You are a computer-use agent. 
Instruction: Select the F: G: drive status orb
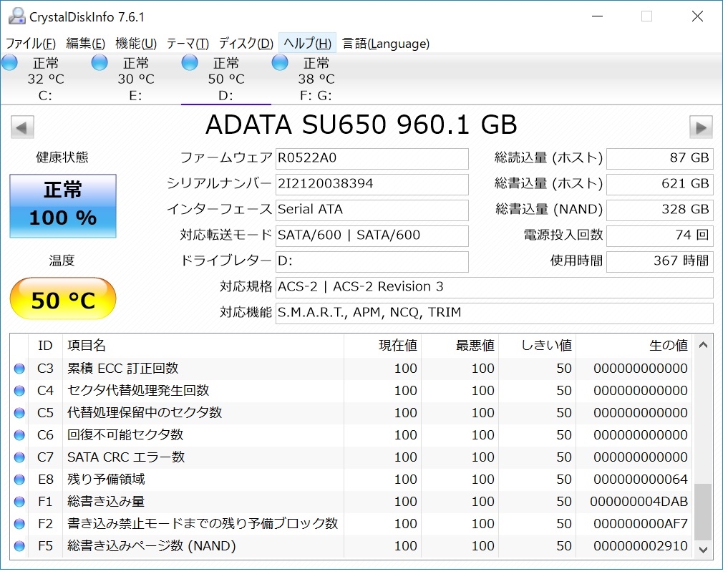(x=280, y=63)
